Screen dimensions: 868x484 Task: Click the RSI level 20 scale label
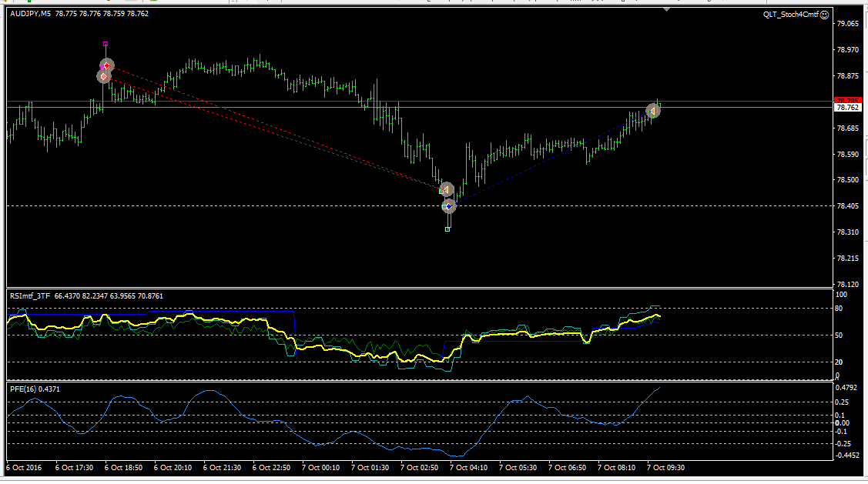pyautogui.click(x=839, y=362)
